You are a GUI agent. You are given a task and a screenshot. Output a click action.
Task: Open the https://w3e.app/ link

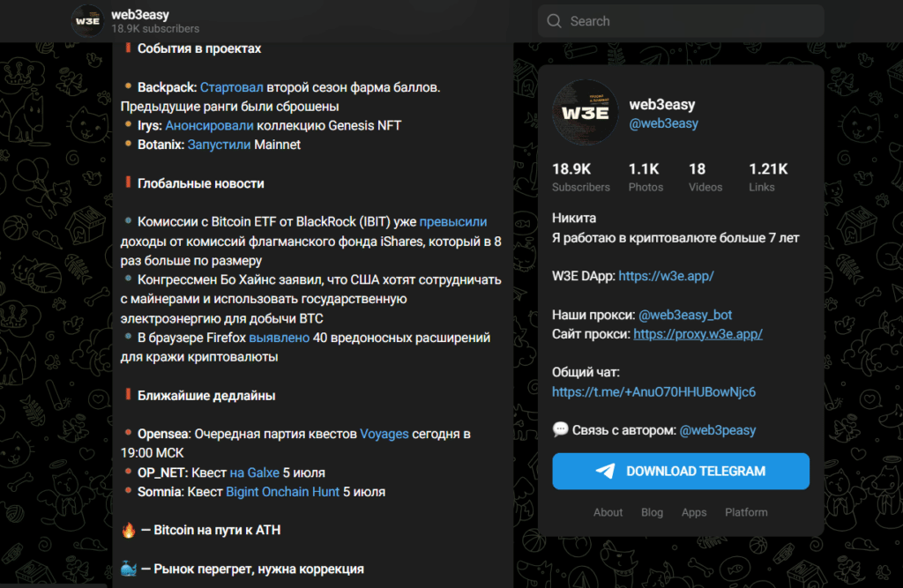coord(666,276)
